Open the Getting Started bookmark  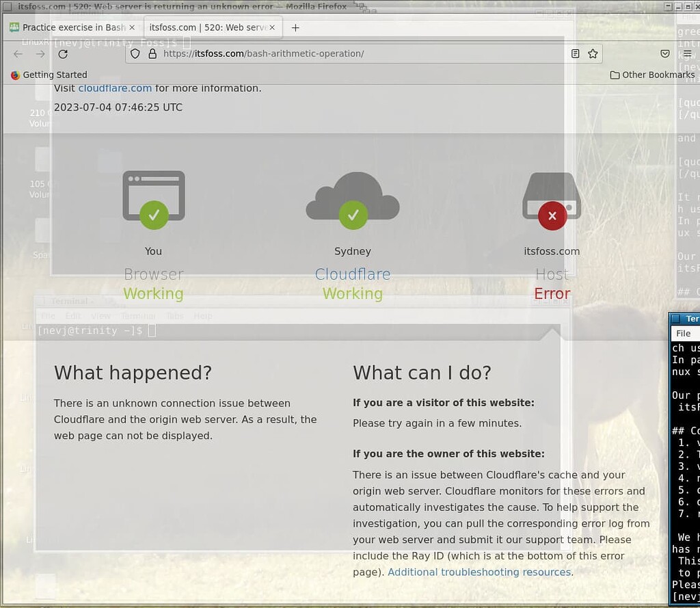pyautogui.click(x=49, y=75)
